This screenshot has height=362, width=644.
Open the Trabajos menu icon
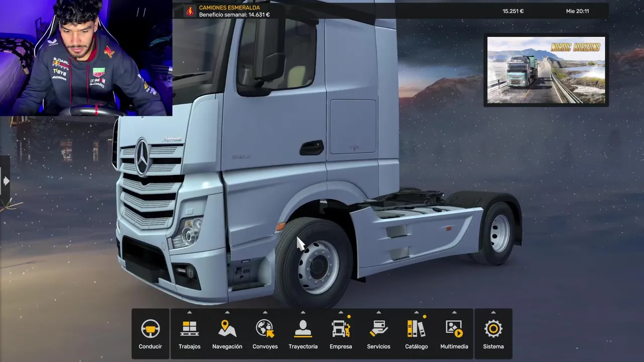(190, 329)
